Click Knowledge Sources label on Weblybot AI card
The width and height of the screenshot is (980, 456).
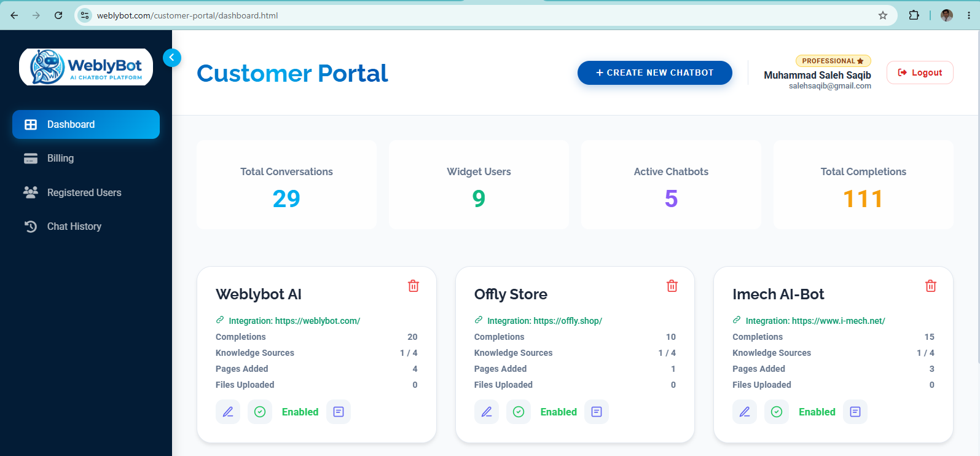click(255, 353)
